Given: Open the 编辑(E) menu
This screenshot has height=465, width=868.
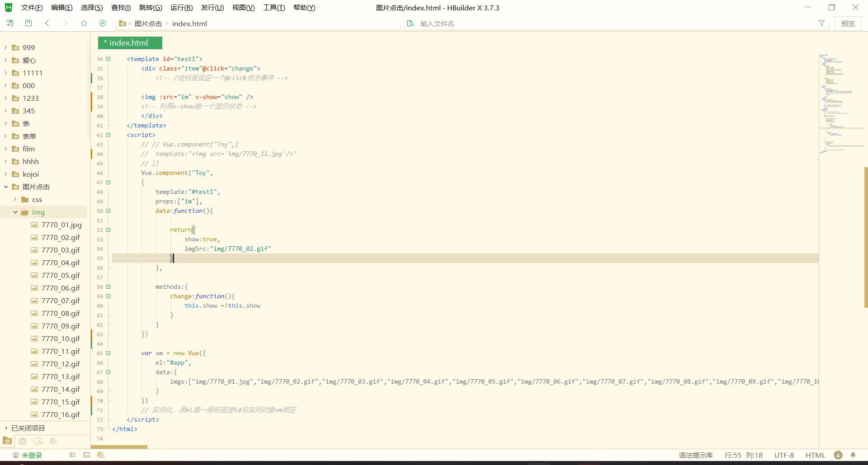Looking at the screenshot, I should coord(61,8).
